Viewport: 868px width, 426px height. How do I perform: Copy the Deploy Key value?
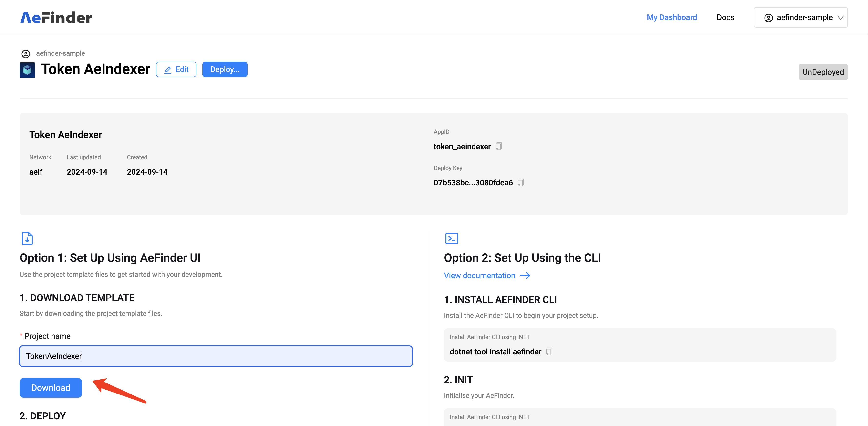pos(521,182)
